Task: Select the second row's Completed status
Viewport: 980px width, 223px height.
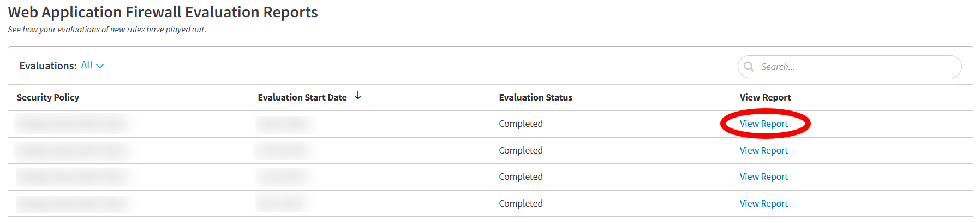Action: pos(521,150)
